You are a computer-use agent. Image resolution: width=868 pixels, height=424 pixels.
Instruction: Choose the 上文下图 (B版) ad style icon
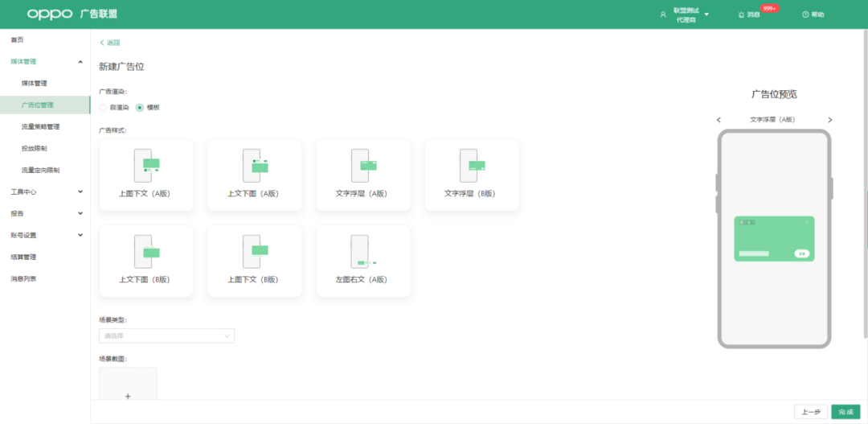coord(146,251)
